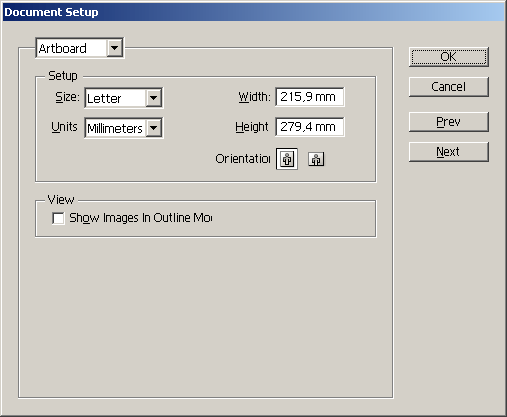This screenshot has width=507, height=417.
Task: Open the Artboard section dropdown
Action: (79, 48)
